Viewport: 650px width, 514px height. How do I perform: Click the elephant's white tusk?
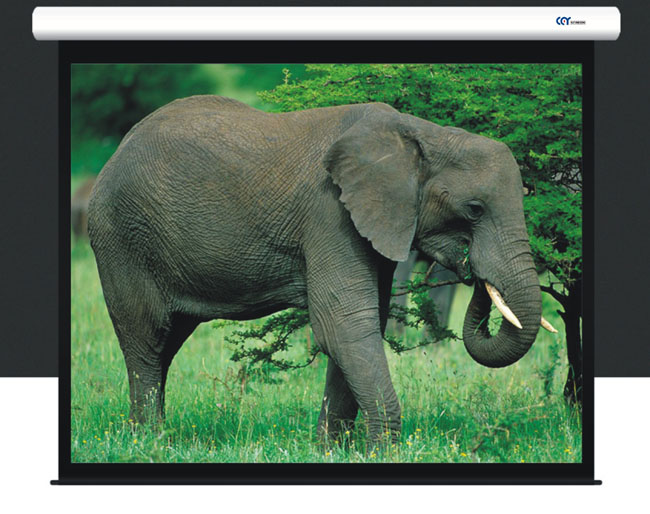coord(503,303)
